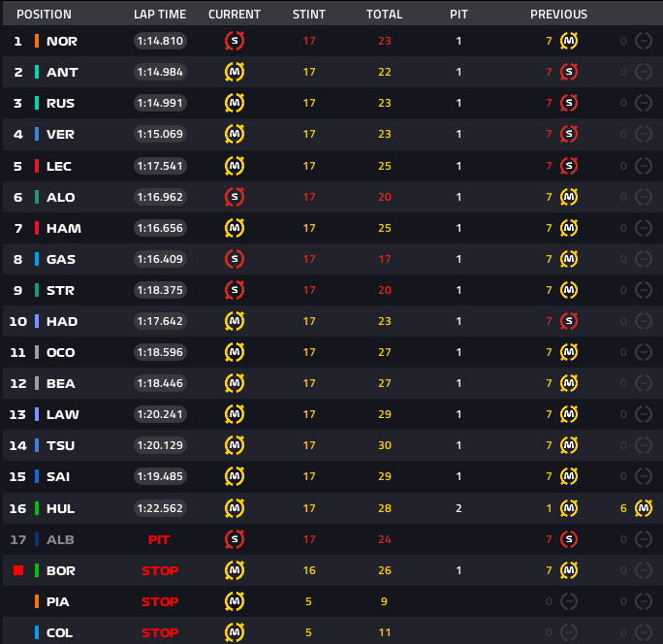This screenshot has height=644, width=663.
Task: Click the team color bar beside RUS
Action: [x=37, y=103]
